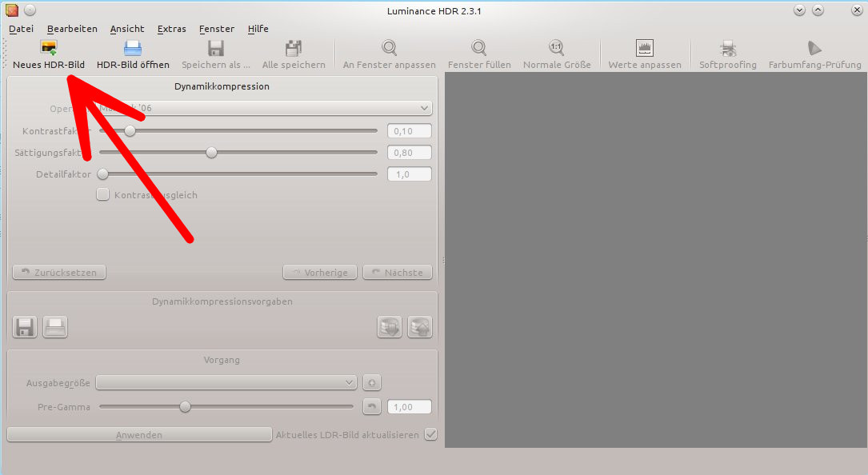Open the Ansicht menu

point(126,29)
